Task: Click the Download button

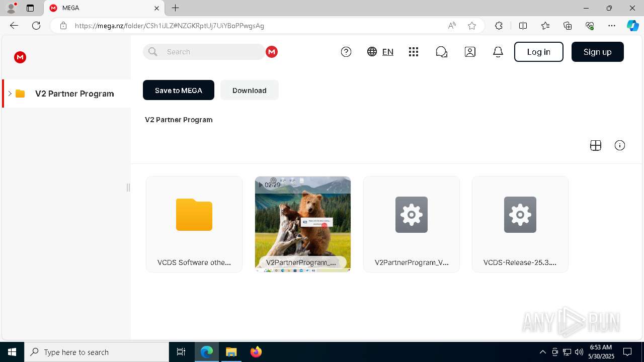Action: point(250,90)
